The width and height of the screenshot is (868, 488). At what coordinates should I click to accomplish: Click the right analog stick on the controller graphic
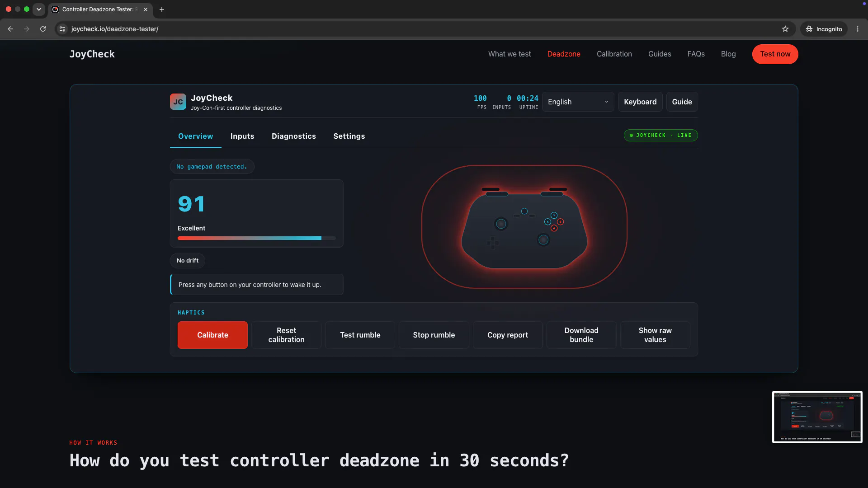pyautogui.click(x=543, y=240)
